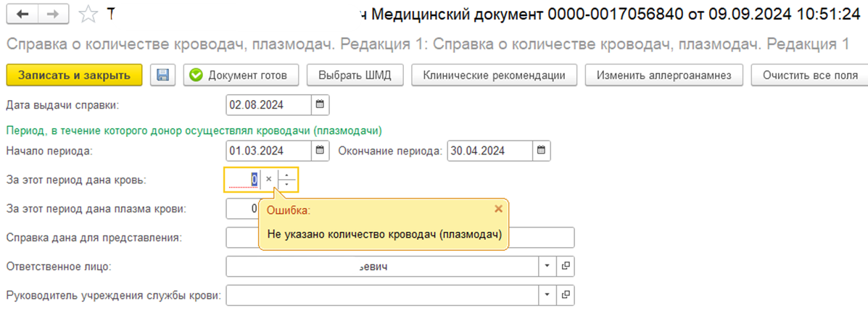Viewport: 868px width, 324px height.
Task: Click the forward navigation arrow
Action: (x=52, y=14)
